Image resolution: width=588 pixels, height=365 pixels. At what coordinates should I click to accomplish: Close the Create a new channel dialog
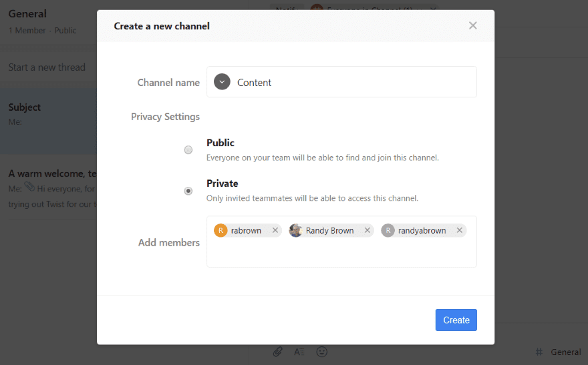tap(472, 25)
